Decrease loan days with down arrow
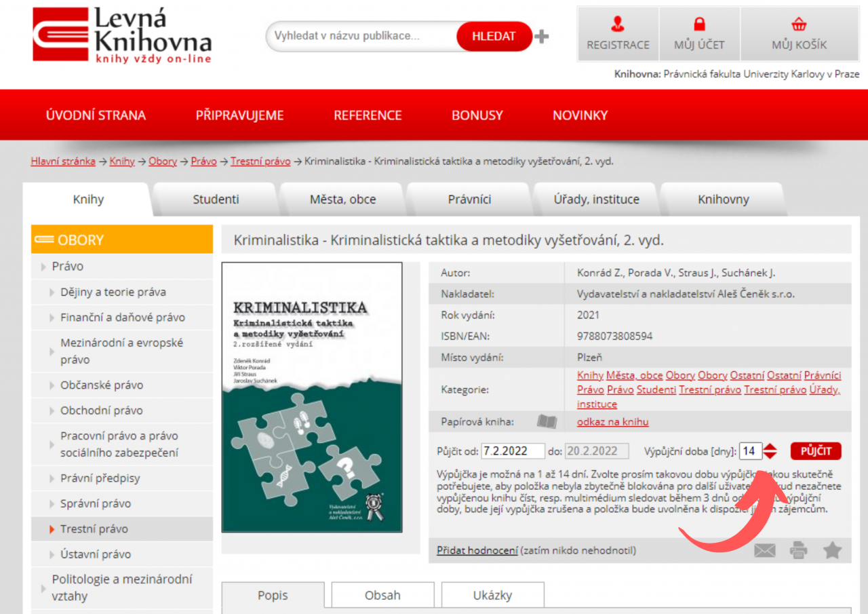 coord(770,455)
